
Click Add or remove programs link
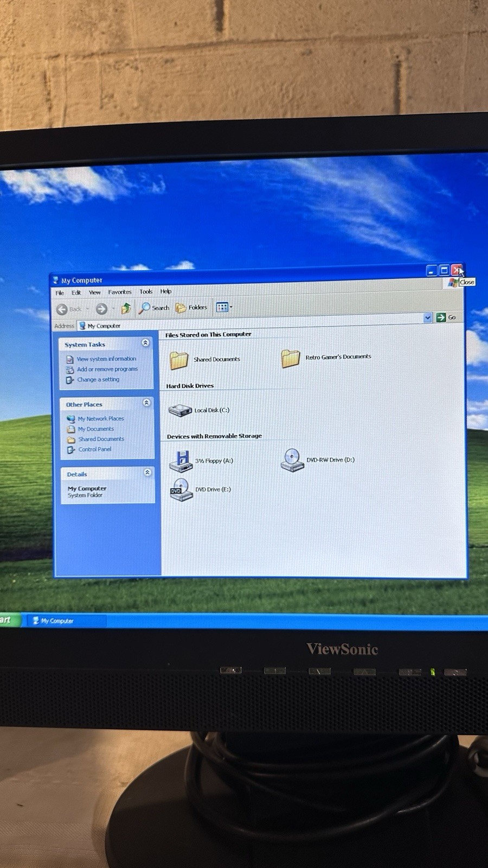[107, 369]
